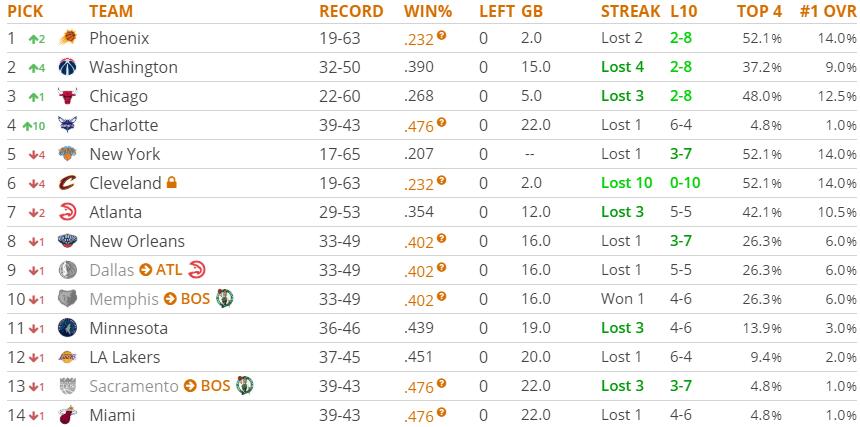Open the New Orleans team link

pyautogui.click(x=137, y=241)
